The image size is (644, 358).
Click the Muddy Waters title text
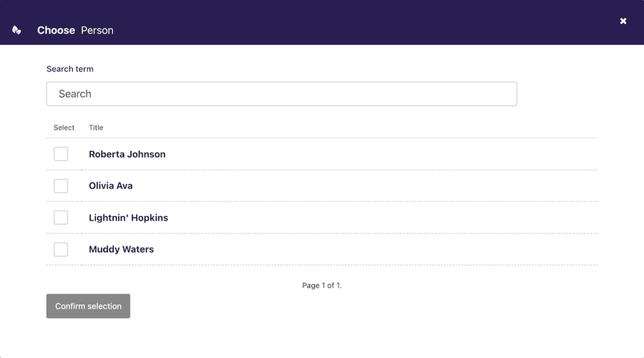pyautogui.click(x=121, y=249)
